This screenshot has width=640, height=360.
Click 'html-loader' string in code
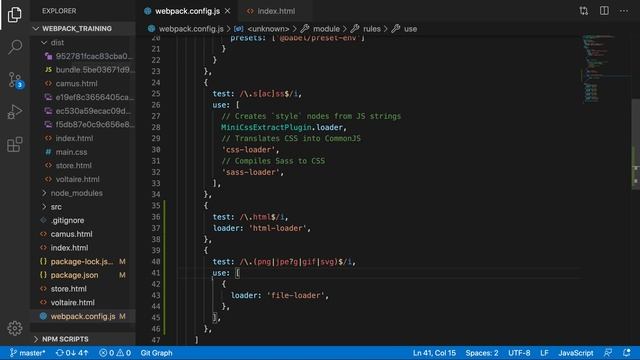click(279, 229)
